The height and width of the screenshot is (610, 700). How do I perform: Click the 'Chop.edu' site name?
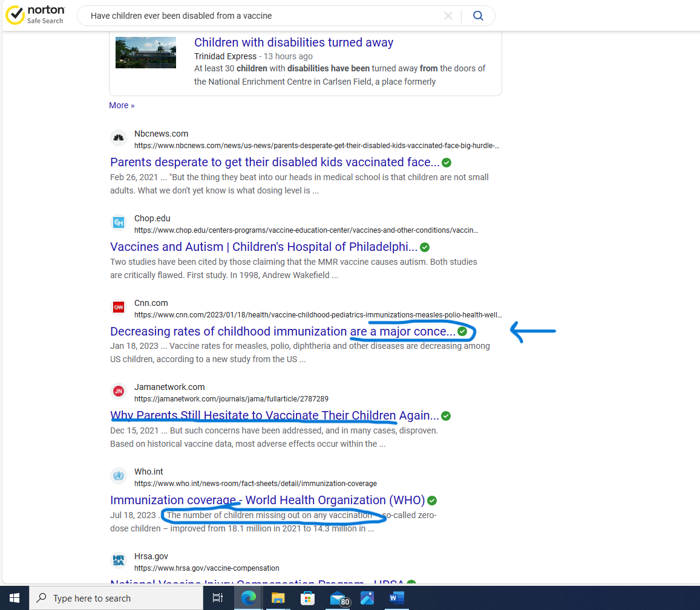[152, 218]
